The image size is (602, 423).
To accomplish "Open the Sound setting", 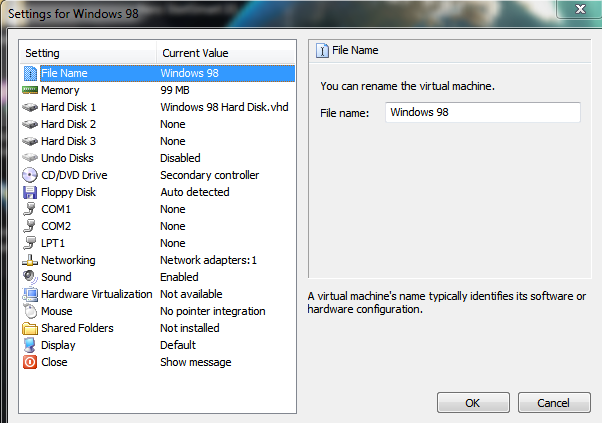I will (157, 277).
